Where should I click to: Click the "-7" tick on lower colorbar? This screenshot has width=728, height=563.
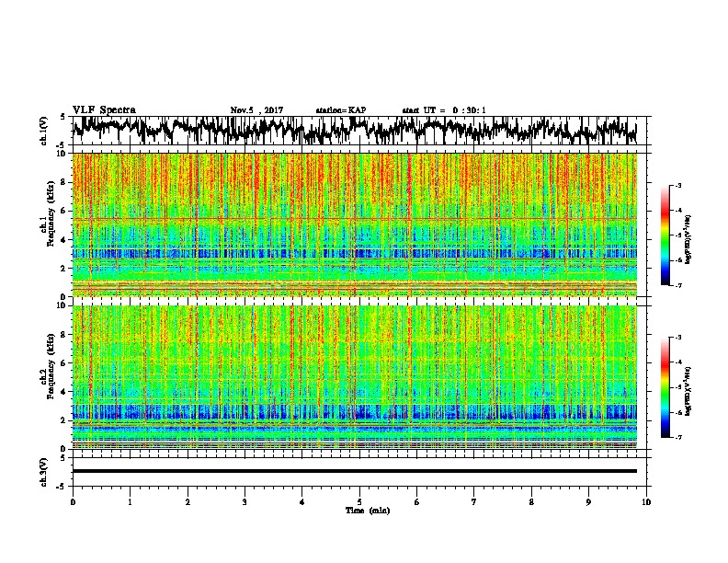click(x=677, y=438)
